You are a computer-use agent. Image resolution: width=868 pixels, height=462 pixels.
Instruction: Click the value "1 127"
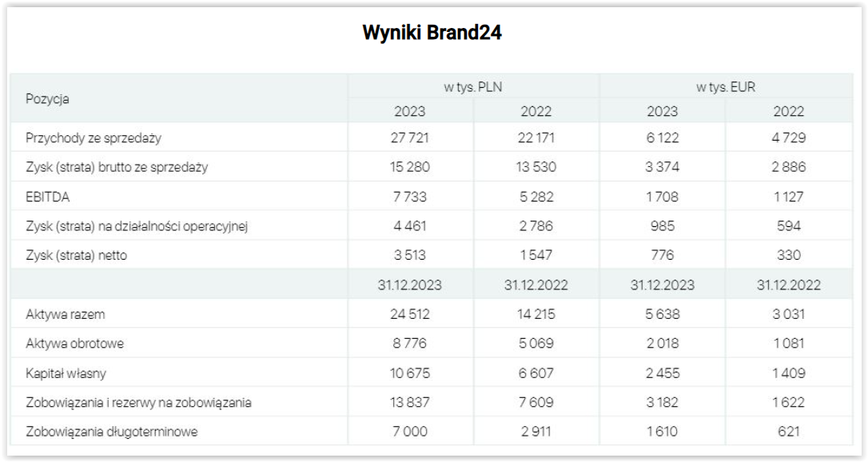click(x=788, y=197)
